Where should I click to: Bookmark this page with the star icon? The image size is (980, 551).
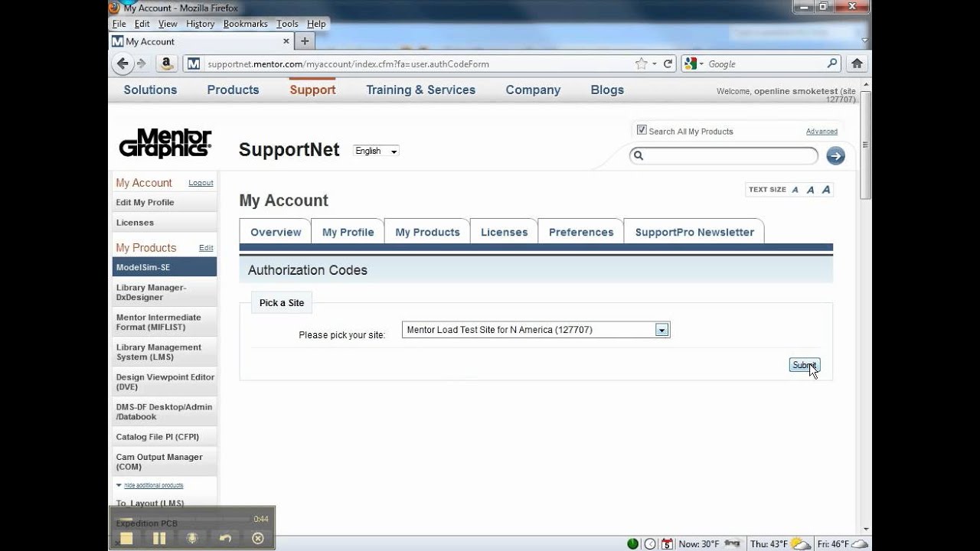tap(641, 64)
